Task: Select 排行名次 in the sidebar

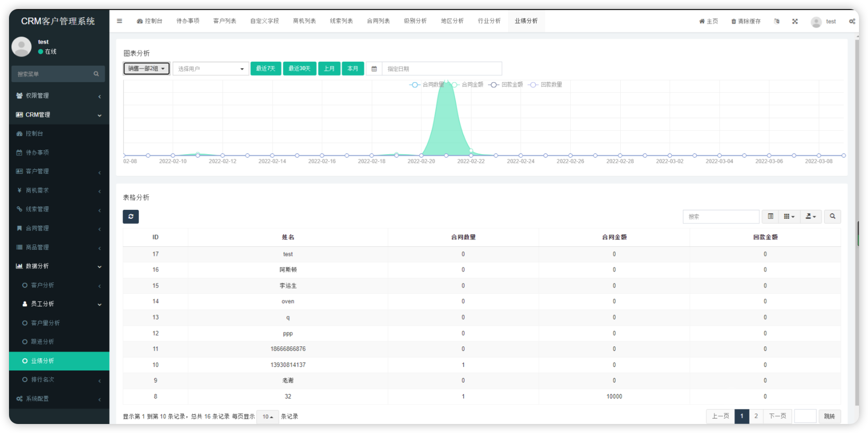Action: 43,379
